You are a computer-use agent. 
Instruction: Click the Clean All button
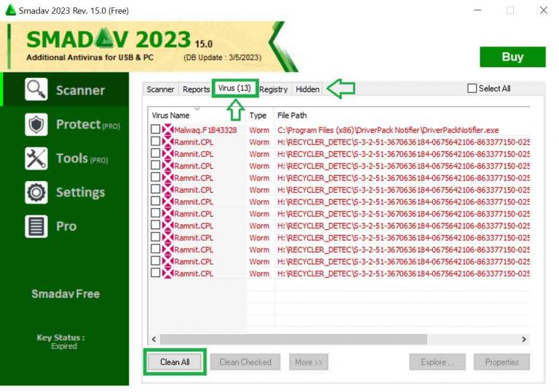pos(175,362)
